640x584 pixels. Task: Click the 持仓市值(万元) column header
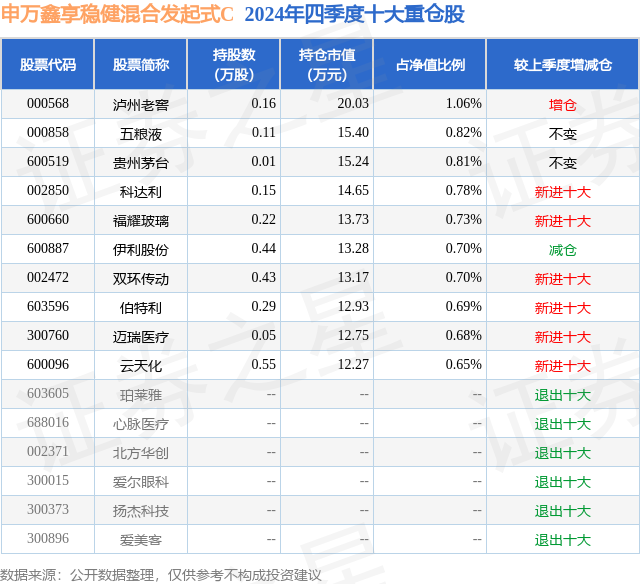327,64
